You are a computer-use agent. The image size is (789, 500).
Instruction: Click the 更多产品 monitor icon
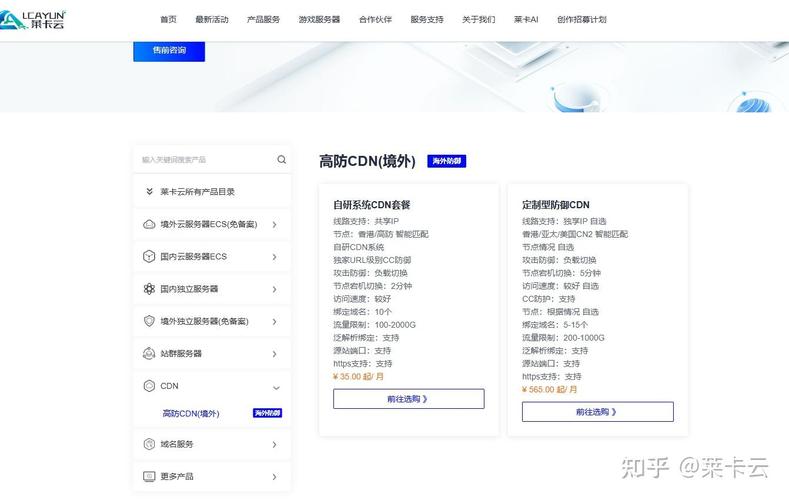click(149, 476)
